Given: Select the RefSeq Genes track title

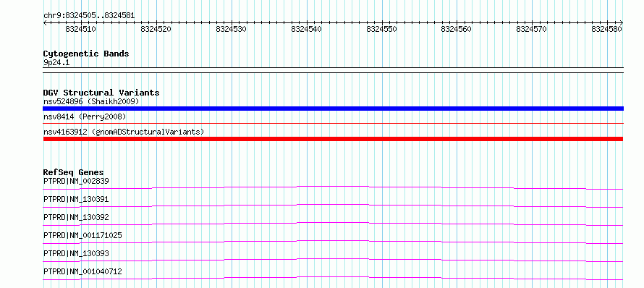Looking at the screenshot, I should pyautogui.click(x=74, y=172).
